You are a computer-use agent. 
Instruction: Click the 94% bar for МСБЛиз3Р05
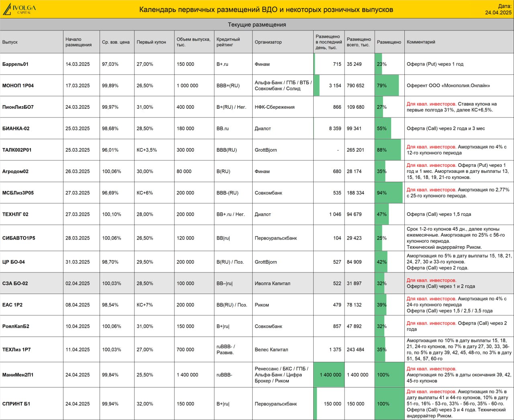coord(389,193)
